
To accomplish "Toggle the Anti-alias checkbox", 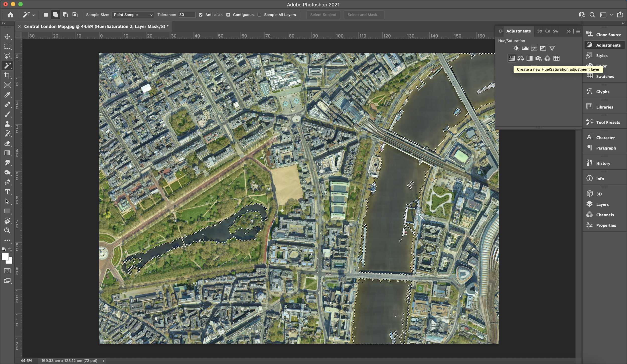I will 201,15.
